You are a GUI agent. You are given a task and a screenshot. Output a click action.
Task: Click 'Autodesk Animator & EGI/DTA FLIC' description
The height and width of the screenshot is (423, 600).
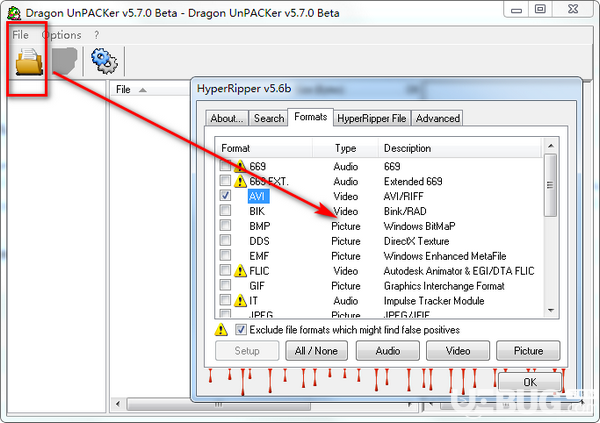point(459,271)
